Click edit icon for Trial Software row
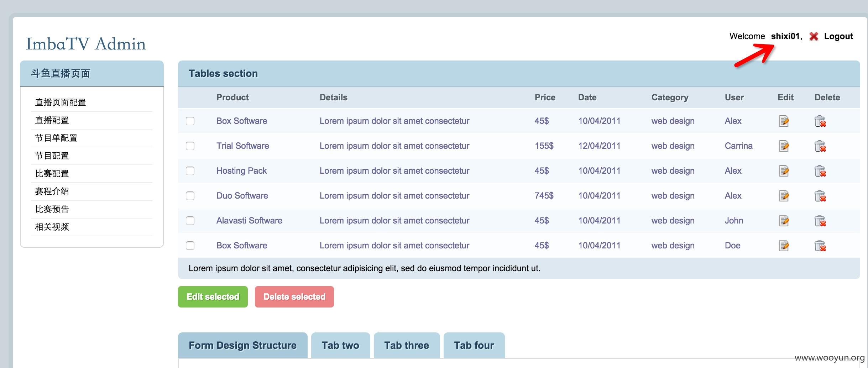Viewport: 868px width, 368px height. 784,146
